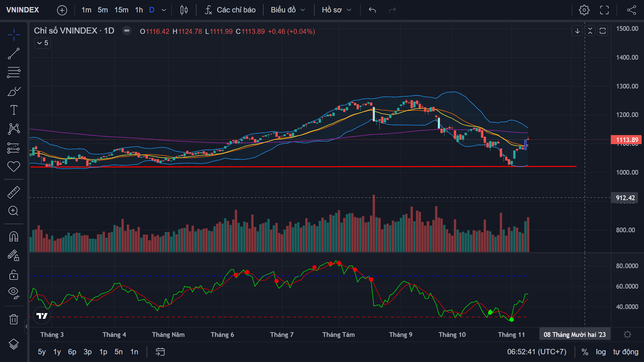Expand the timeframe interval dropdown arrow
Viewport: 644px width, 362px height.
coord(164,10)
